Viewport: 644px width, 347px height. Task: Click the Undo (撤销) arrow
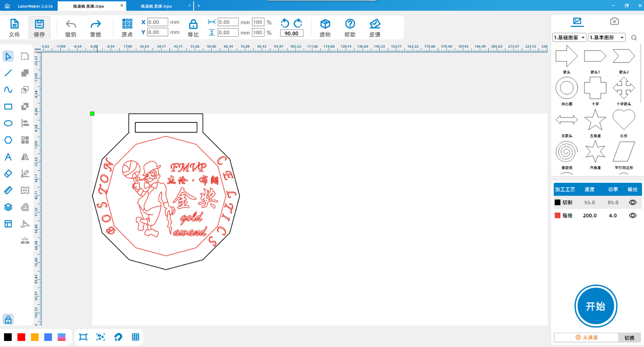(71, 28)
